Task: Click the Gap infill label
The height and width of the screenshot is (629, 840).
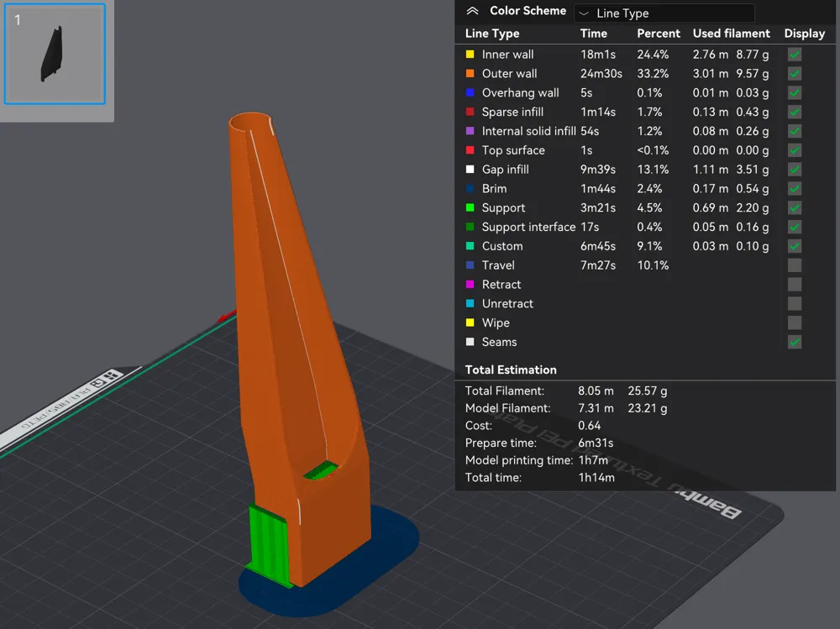Action: (x=505, y=170)
